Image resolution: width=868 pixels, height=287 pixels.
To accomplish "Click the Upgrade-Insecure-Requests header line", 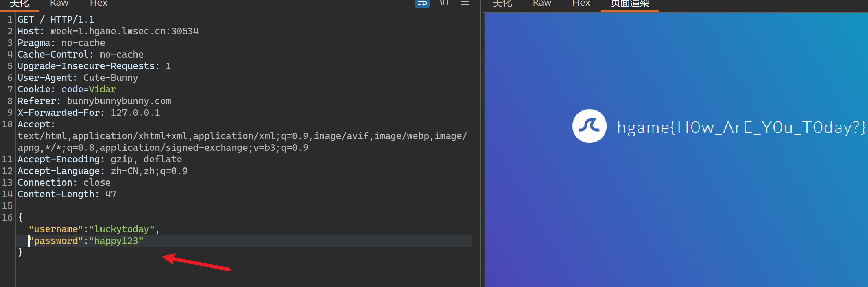I will (x=94, y=66).
